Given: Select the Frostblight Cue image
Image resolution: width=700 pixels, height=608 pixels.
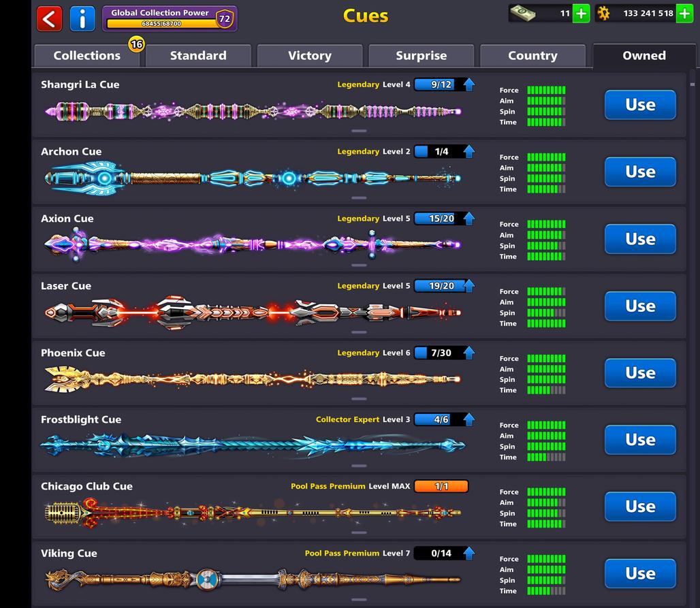Looking at the screenshot, I should tap(252, 446).
